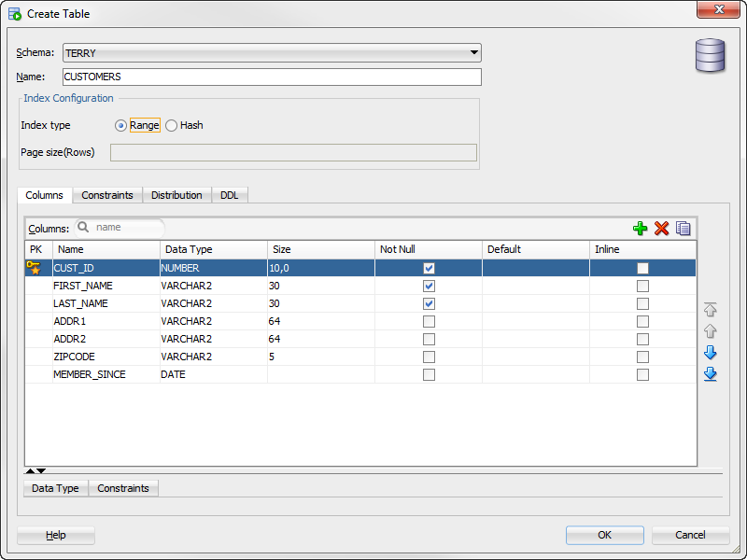Uncheck Not Null for FIRST_NAME

click(429, 286)
